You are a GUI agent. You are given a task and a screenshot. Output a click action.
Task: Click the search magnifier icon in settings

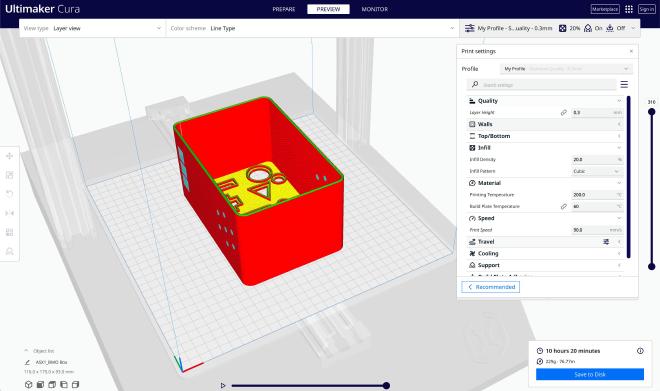coord(475,85)
